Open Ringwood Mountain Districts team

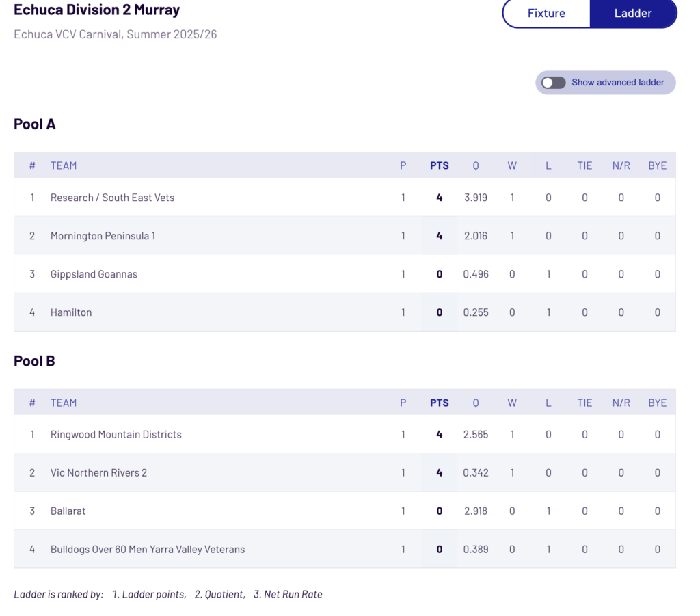[x=116, y=434]
